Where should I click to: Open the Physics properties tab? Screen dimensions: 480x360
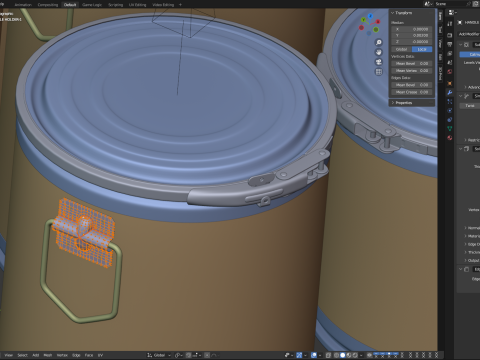450,110
